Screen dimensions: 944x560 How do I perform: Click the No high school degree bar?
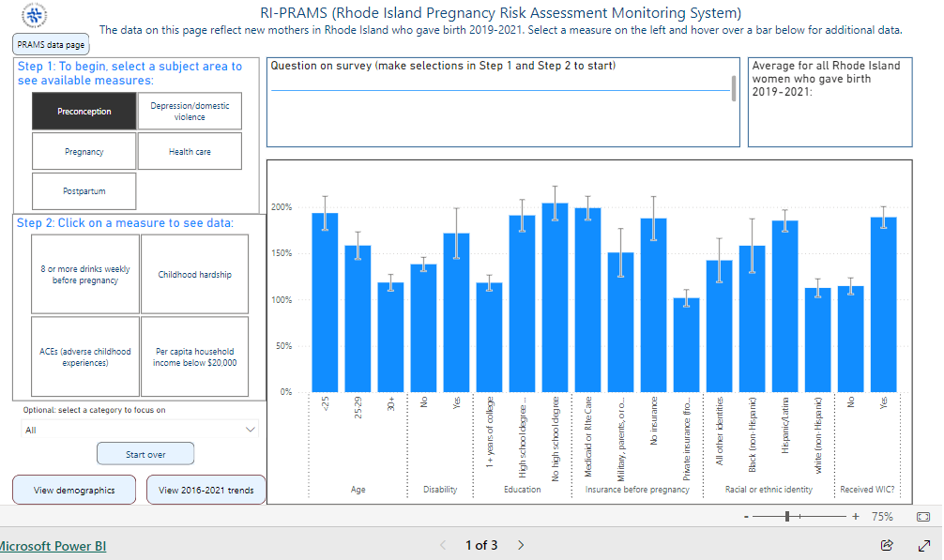(x=555, y=297)
